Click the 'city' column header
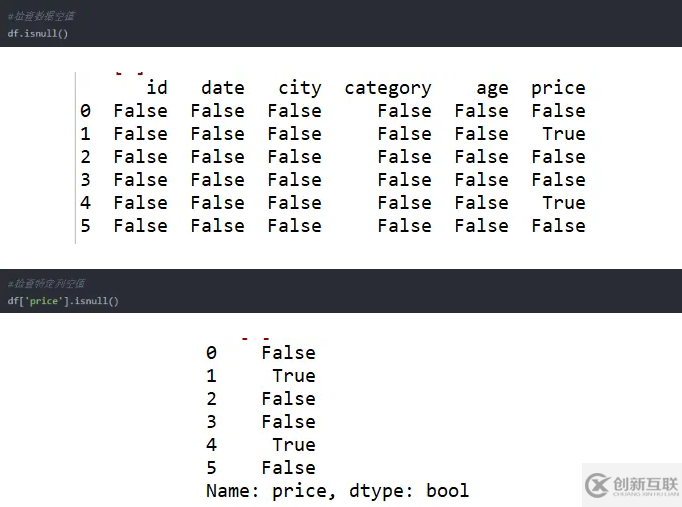 tap(299, 88)
